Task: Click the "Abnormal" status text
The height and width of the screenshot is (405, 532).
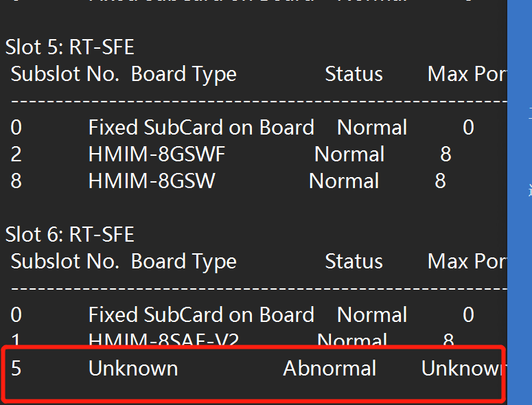Action: coord(329,369)
